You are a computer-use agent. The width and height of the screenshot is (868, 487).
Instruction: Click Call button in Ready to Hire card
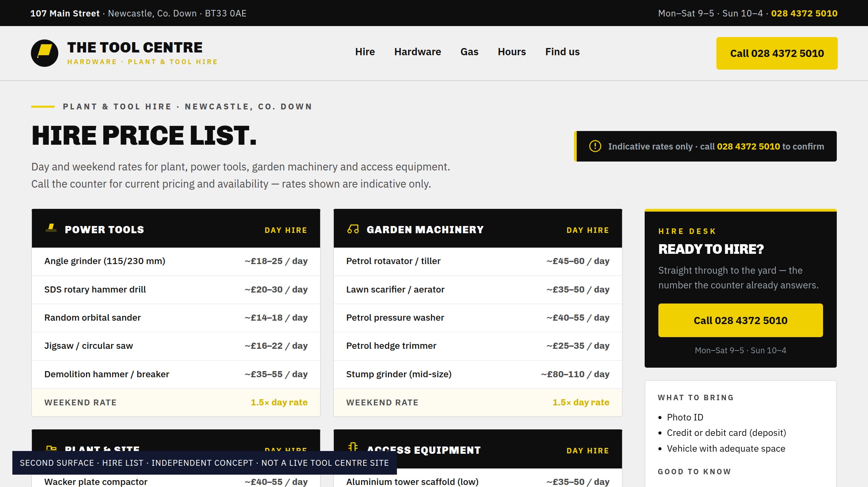740,320
